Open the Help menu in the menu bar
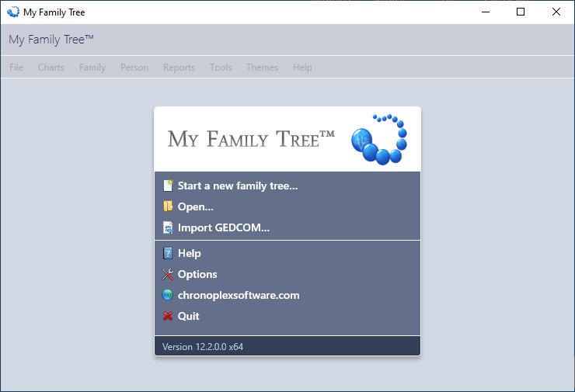The image size is (575, 392). click(302, 68)
